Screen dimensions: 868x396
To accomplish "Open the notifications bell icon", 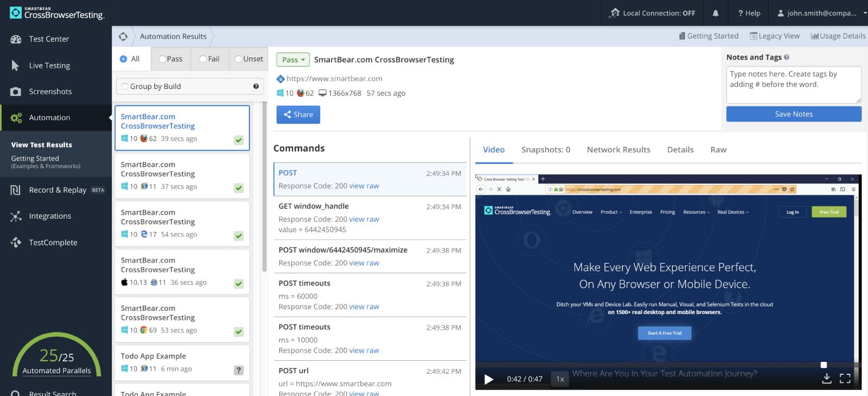I will coord(716,13).
